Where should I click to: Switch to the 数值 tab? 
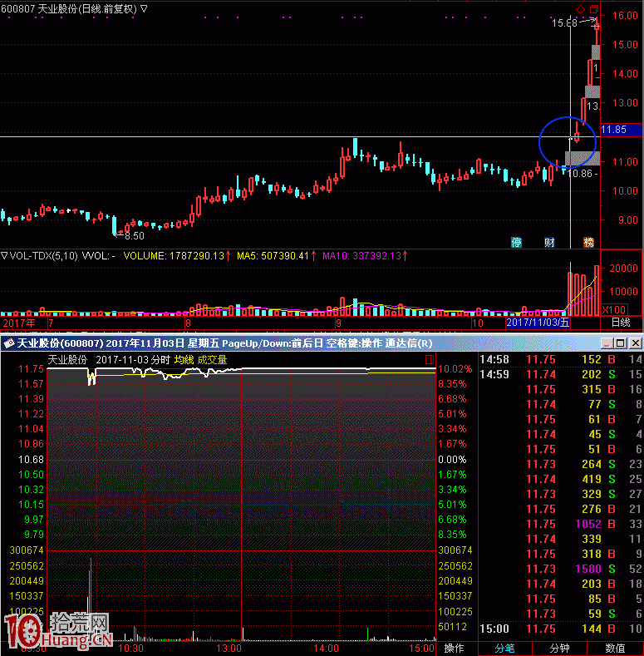615,649
